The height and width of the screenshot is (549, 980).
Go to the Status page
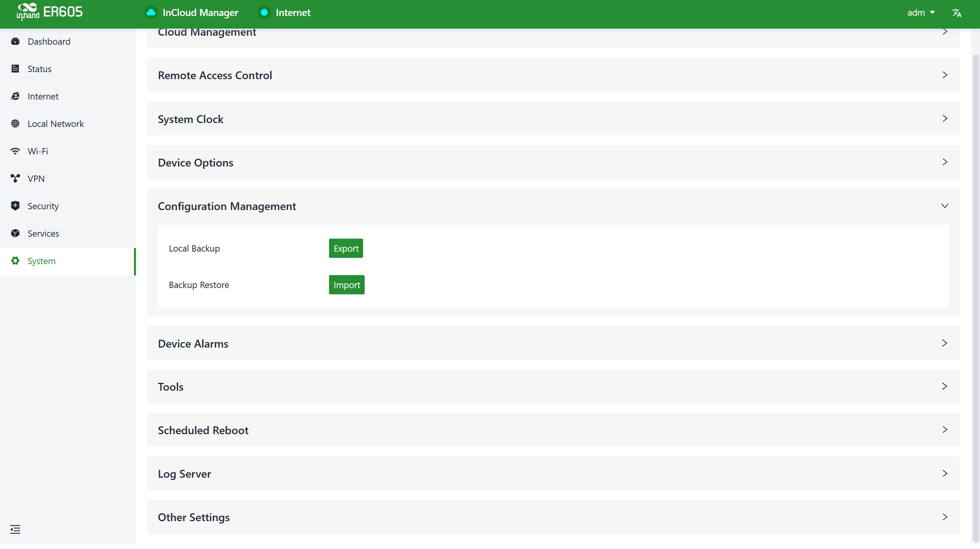coord(68,69)
